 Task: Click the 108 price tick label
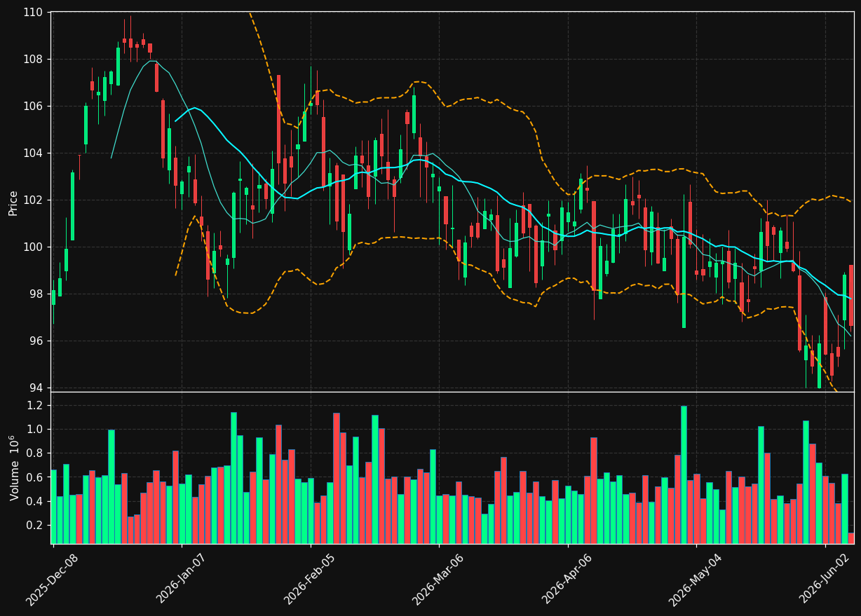click(x=32, y=60)
